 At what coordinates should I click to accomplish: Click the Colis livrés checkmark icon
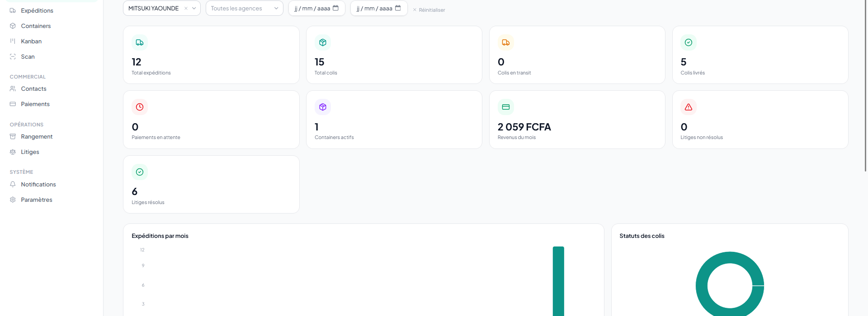689,42
